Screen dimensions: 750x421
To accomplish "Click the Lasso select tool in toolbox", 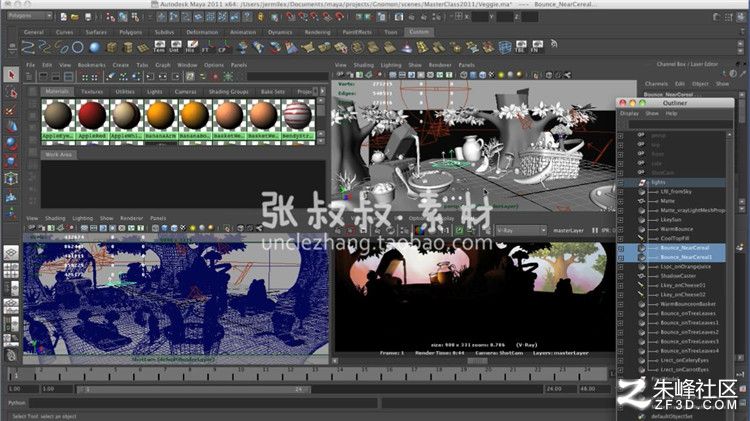I will click(x=11, y=92).
